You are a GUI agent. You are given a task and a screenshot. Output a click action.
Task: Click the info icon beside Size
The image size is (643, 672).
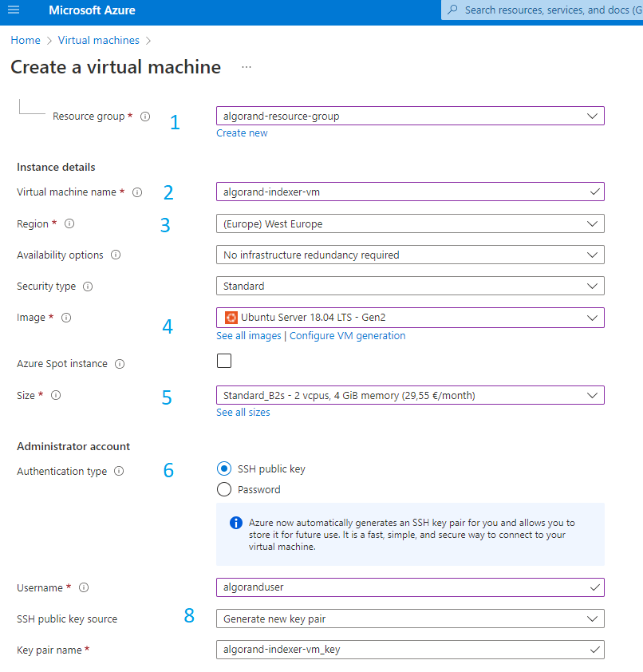click(x=56, y=395)
